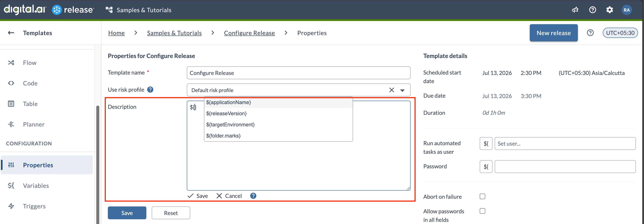This screenshot has height=224, width=644.
Task: Enable Allow passwords in all fields
Action: (482, 211)
